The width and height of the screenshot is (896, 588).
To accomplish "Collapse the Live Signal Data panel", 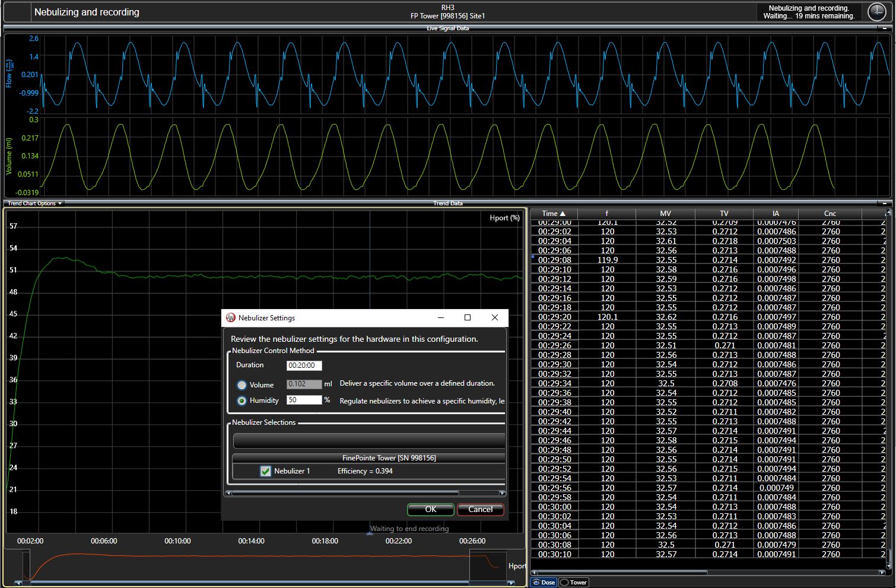I will point(885,28).
